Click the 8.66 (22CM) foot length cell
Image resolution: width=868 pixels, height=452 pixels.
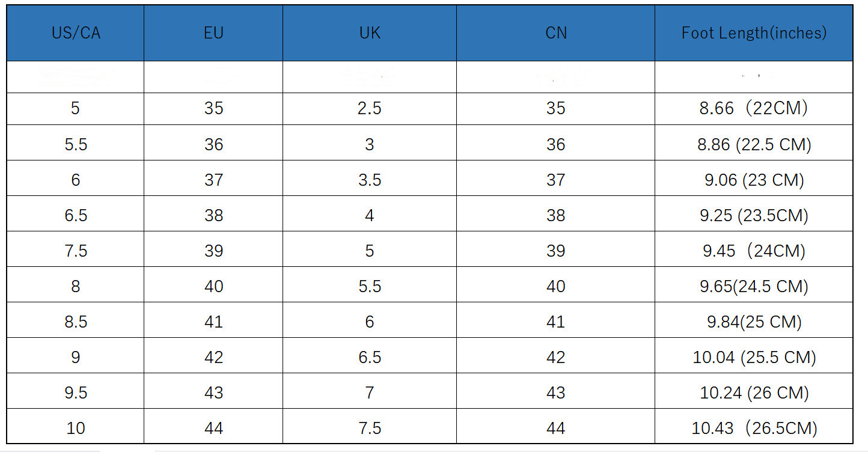[x=754, y=109]
